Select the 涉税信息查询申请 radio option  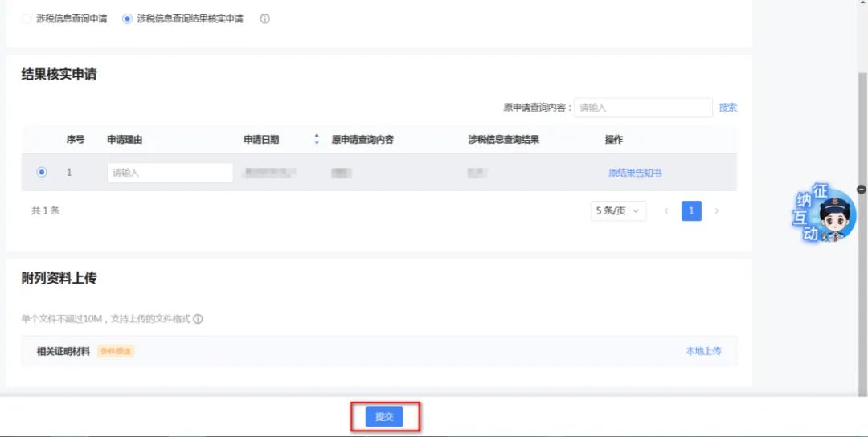click(27, 18)
